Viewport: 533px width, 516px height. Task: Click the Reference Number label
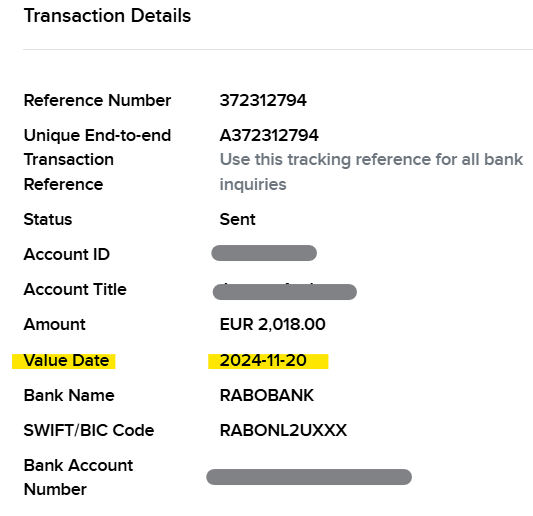(97, 101)
